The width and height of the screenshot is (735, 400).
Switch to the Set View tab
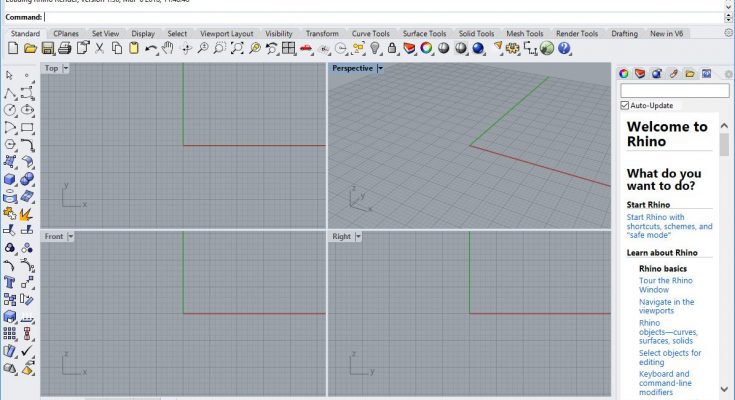105,34
